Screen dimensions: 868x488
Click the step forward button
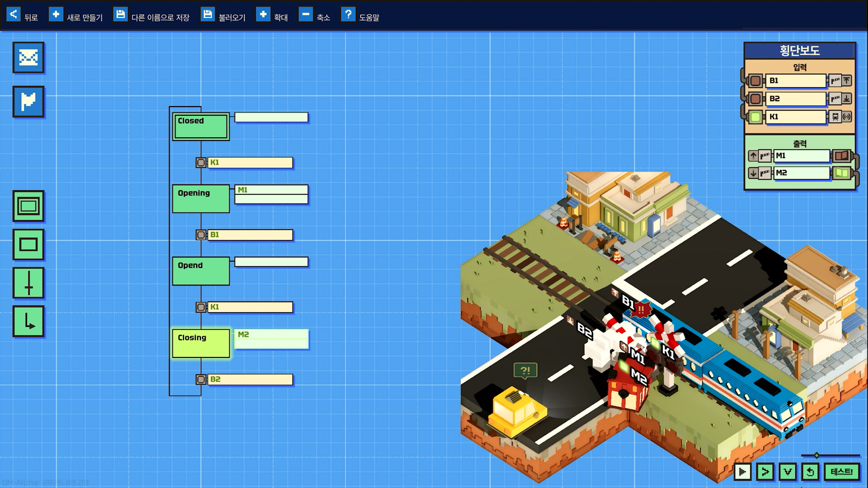765,472
